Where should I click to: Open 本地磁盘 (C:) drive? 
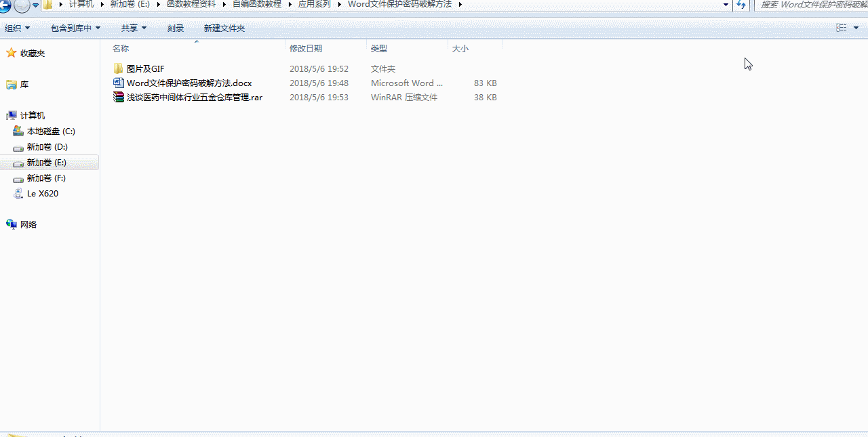click(x=51, y=131)
